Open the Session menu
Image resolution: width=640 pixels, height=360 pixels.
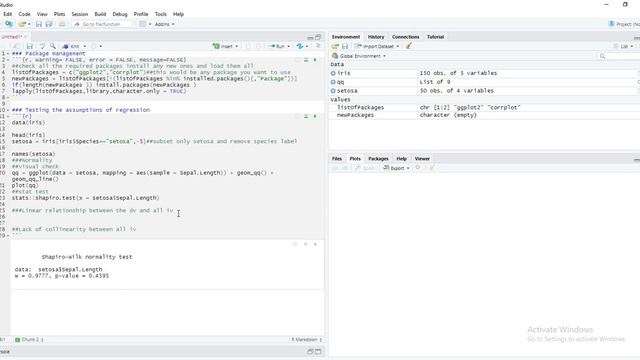(x=80, y=14)
